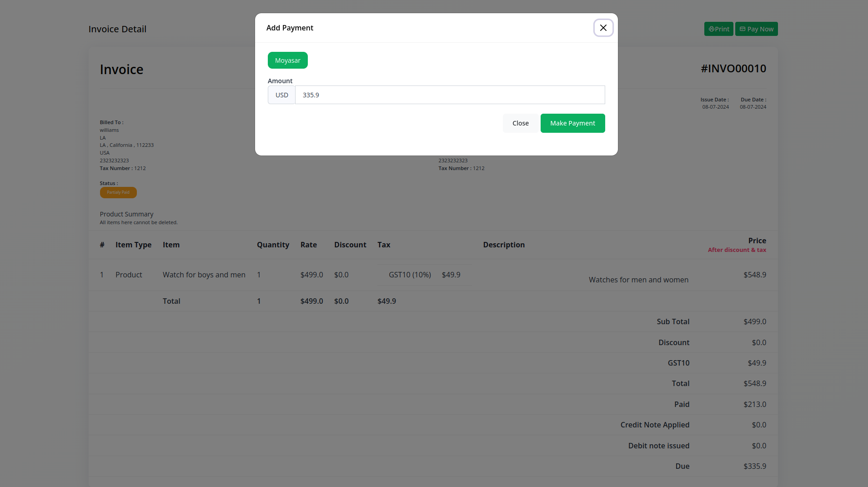The image size is (868, 487).
Task: Select the Moyasar payment tab
Action: pos(287,60)
